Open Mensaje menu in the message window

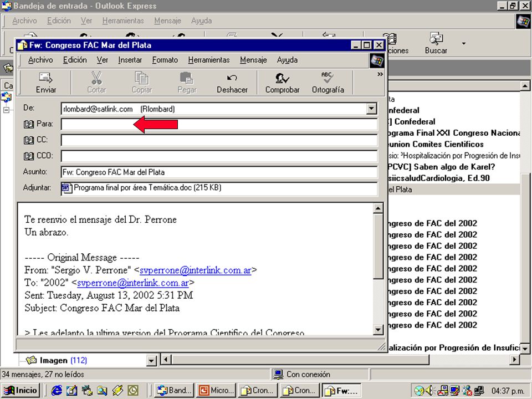253,60
